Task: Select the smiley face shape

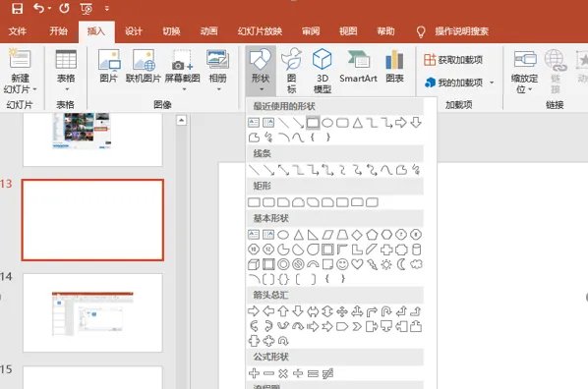Action: 342,264
